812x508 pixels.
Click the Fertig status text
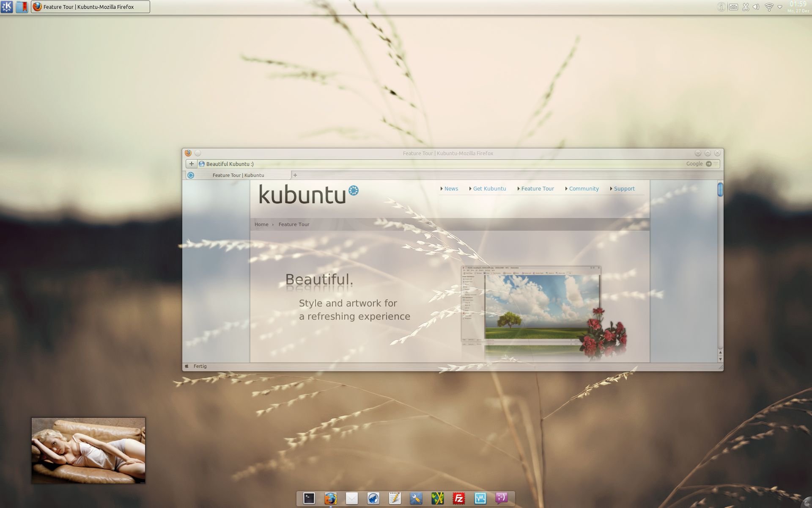click(200, 366)
